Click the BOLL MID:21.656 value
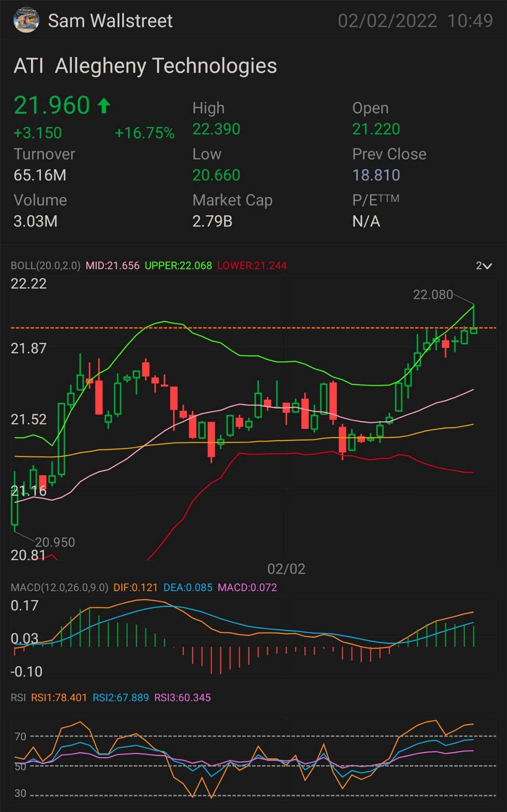507x812 pixels. tap(113, 266)
